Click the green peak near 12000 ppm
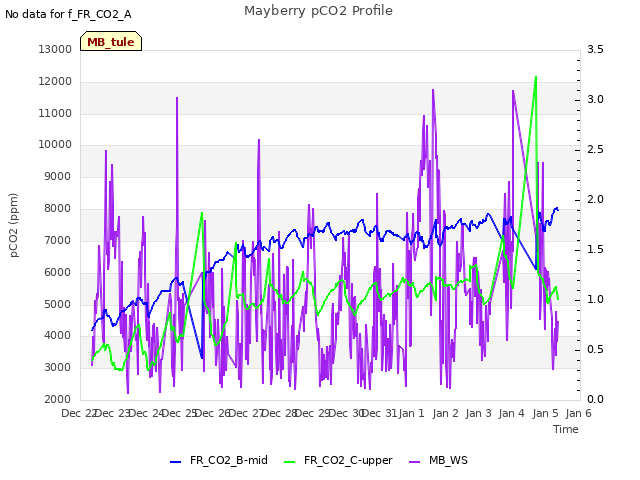640x480 pixels. [536, 77]
